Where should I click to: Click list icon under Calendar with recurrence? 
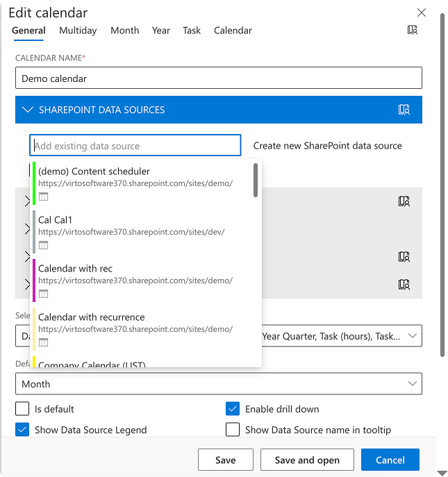pyautogui.click(x=43, y=342)
